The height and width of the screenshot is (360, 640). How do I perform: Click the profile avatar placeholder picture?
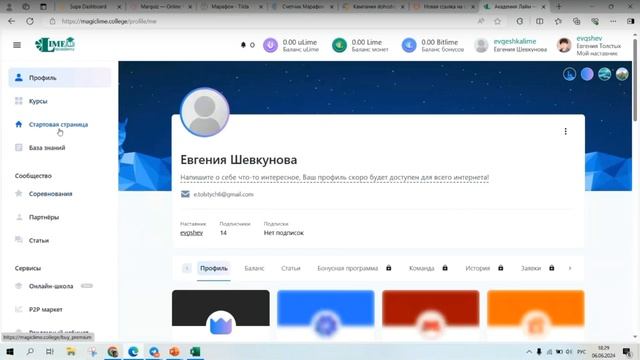click(205, 112)
